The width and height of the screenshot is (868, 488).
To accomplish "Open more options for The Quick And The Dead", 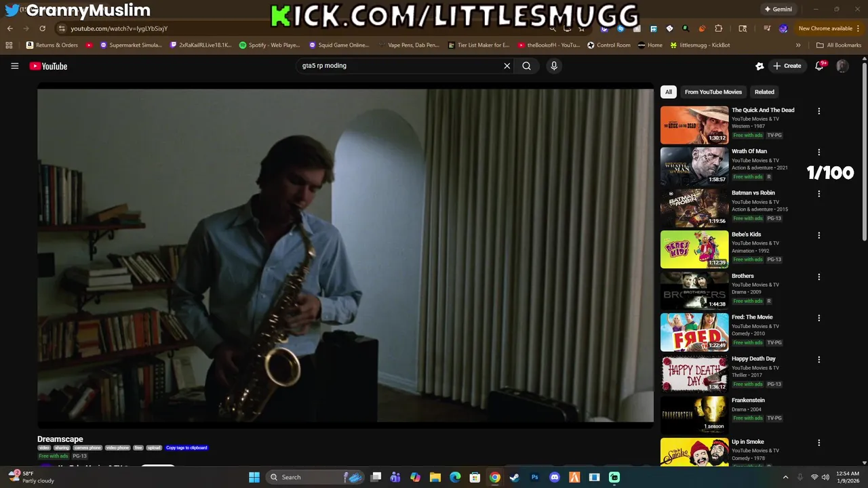I will click(x=819, y=110).
